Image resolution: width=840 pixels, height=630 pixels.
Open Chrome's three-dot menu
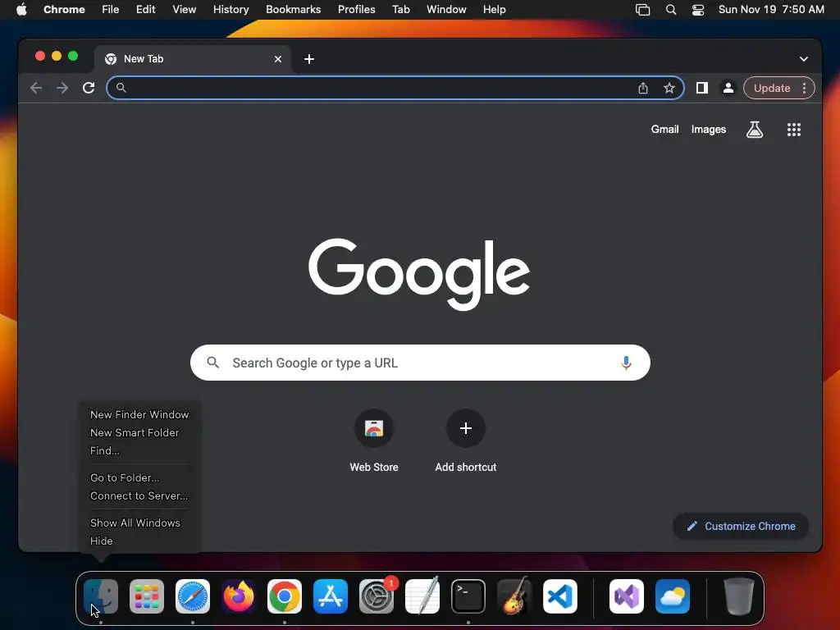pos(804,88)
